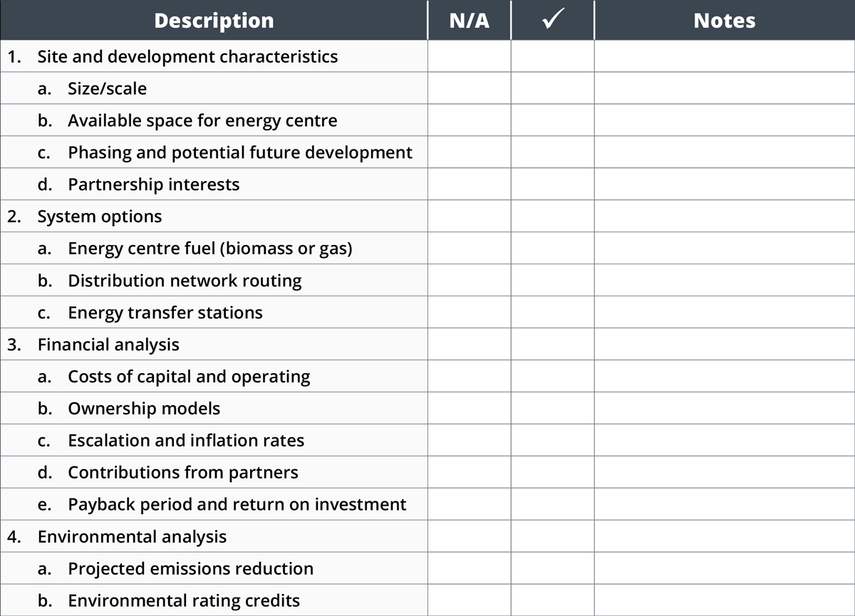Screen dimensions: 855x616
Task: Click the Notes cell for Payback period row
Action: point(725,505)
